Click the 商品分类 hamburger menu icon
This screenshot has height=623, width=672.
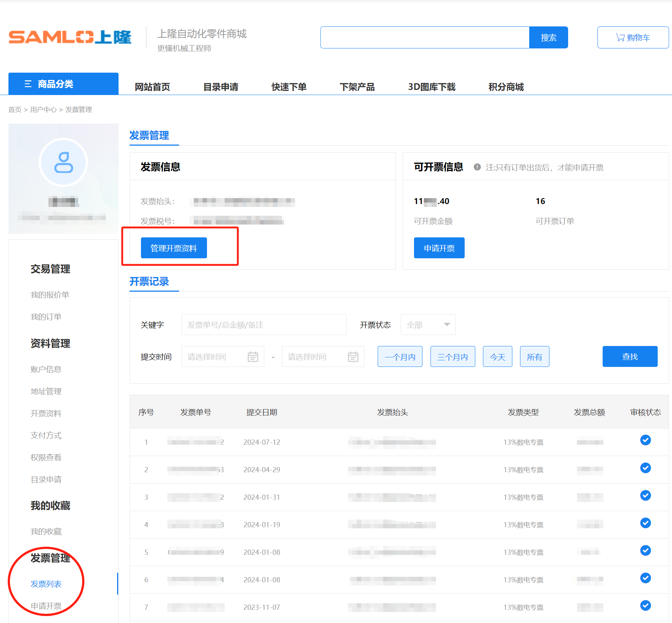(x=28, y=84)
